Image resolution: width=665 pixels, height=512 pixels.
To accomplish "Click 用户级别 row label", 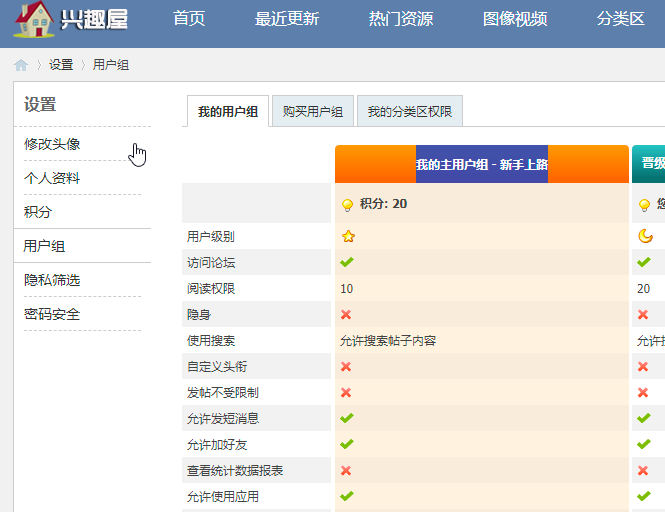I will (211, 236).
